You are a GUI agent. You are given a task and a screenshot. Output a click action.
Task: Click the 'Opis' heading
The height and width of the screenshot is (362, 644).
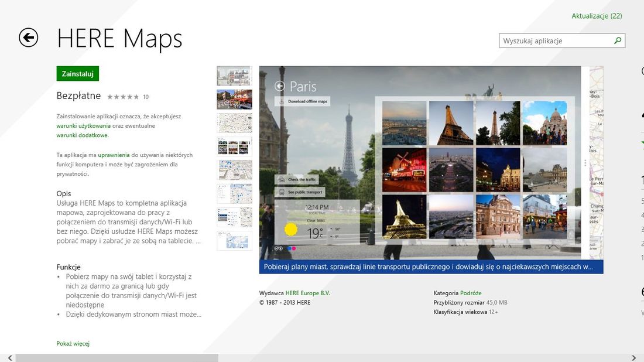(x=64, y=193)
